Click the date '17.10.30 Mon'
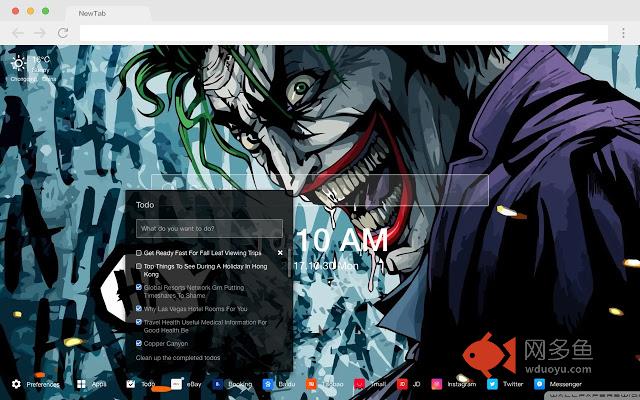The height and width of the screenshot is (400, 640). click(x=326, y=266)
